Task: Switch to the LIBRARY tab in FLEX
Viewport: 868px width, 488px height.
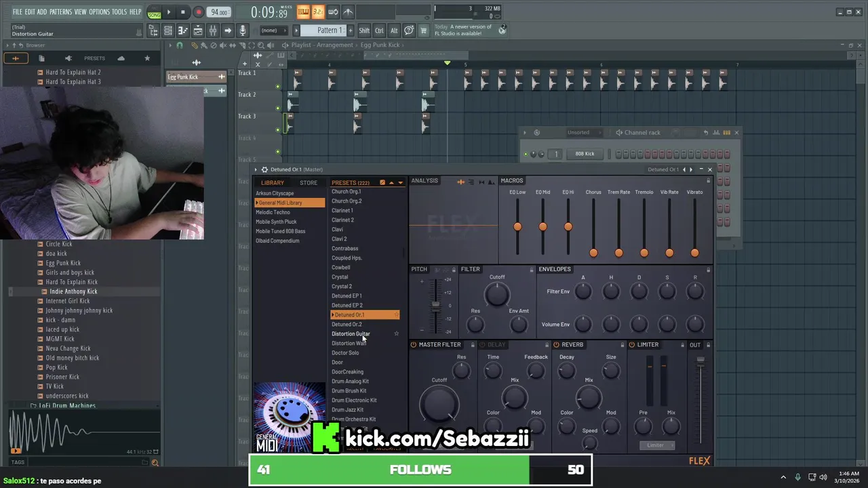Action: [273, 183]
